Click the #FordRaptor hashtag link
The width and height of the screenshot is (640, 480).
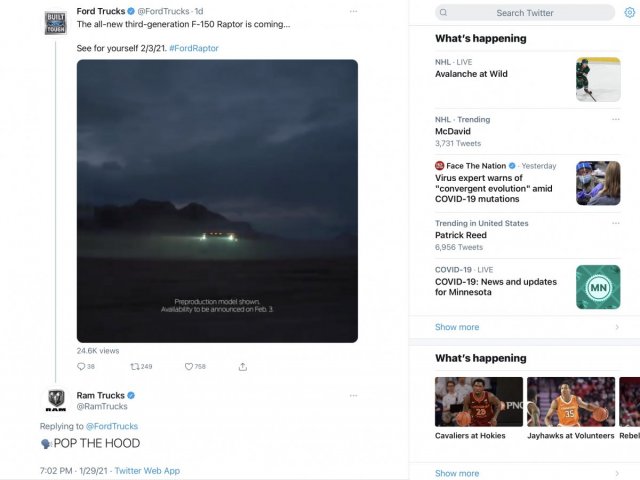(194, 48)
